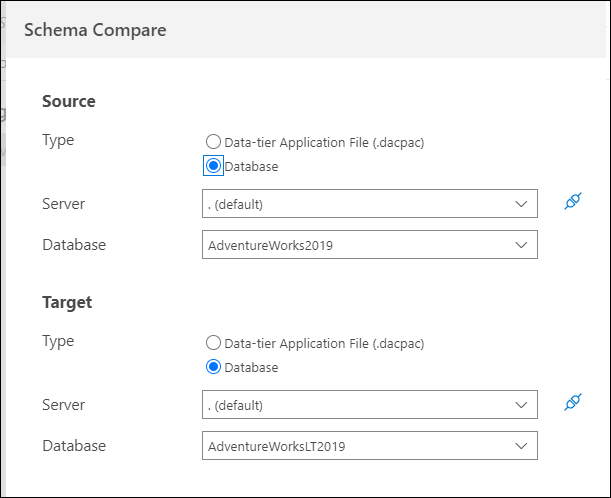Screen dimensions: 611x498
Task: Select the Source Database radio button
Action: coord(213,166)
